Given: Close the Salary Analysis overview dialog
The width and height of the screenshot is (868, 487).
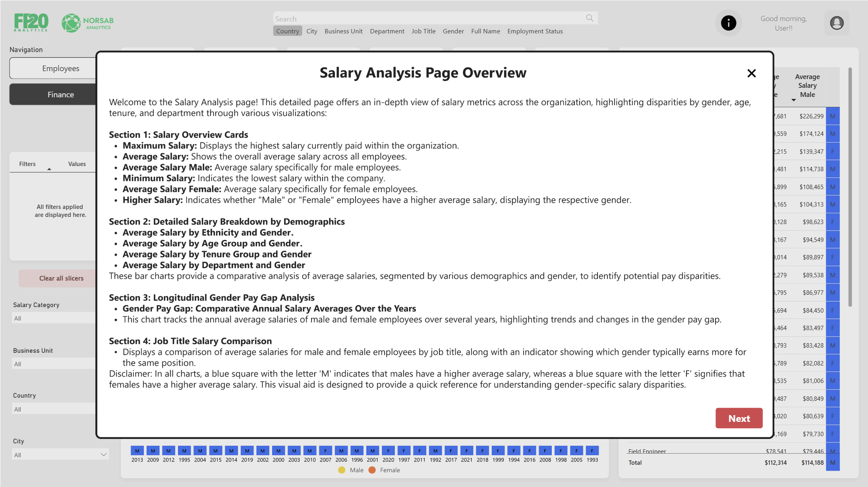Looking at the screenshot, I should point(751,73).
